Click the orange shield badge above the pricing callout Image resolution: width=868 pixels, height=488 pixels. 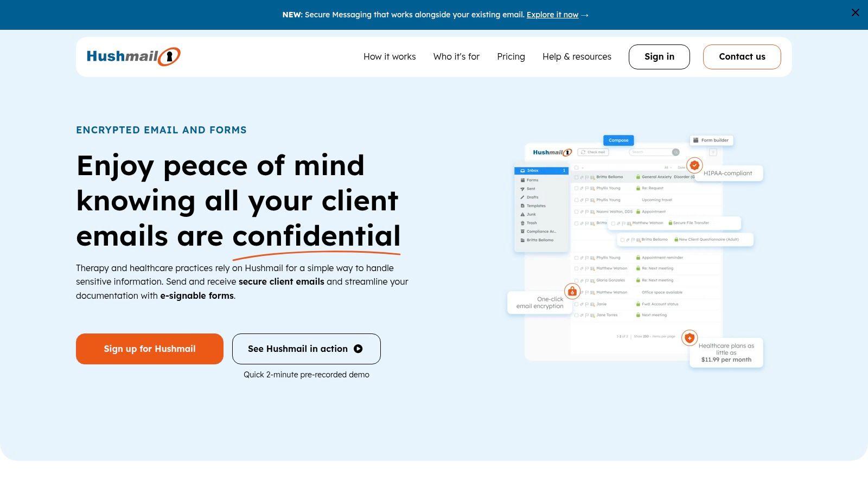[690, 338]
